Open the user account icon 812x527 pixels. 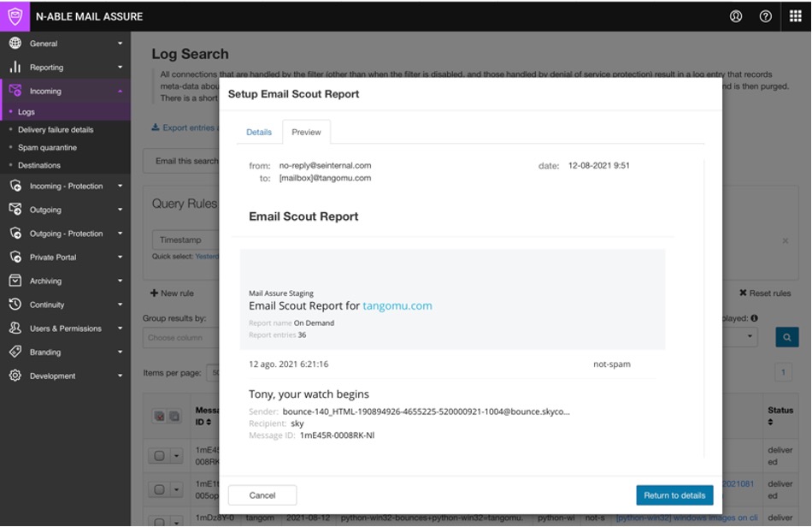pyautogui.click(x=736, y=16)
